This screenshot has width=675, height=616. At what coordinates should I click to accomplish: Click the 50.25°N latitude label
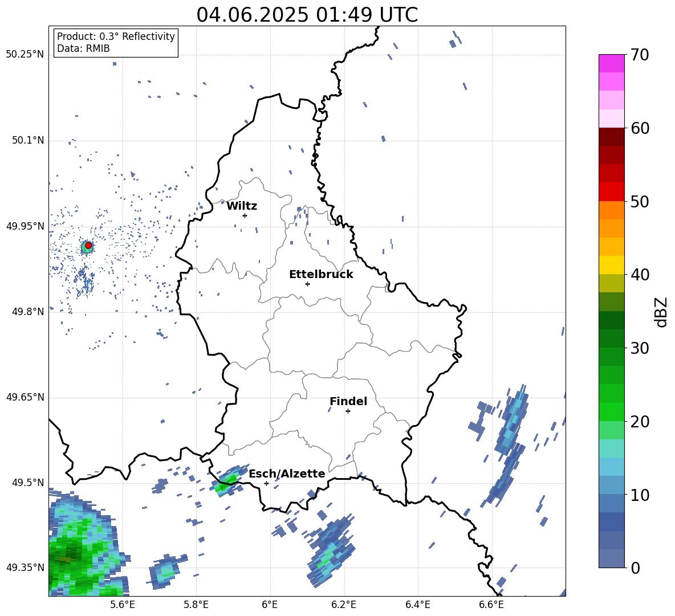(25, 55)
